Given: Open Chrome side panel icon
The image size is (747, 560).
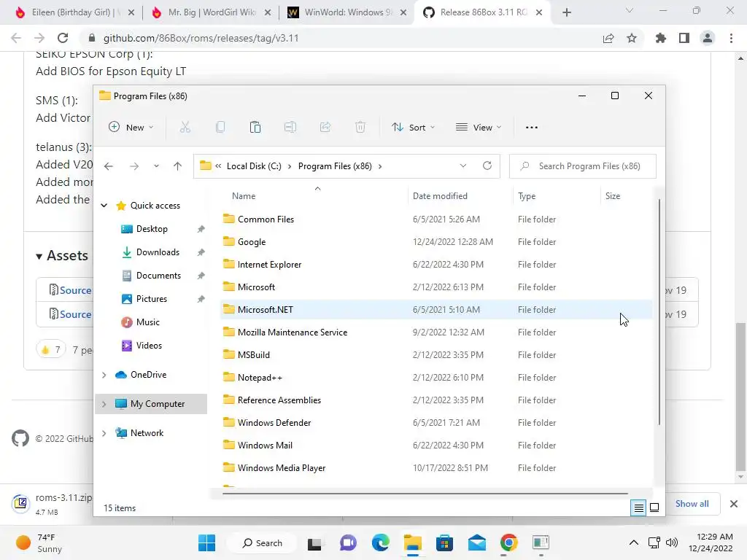Looking at the screenshot, I should [x=684, y=38].
